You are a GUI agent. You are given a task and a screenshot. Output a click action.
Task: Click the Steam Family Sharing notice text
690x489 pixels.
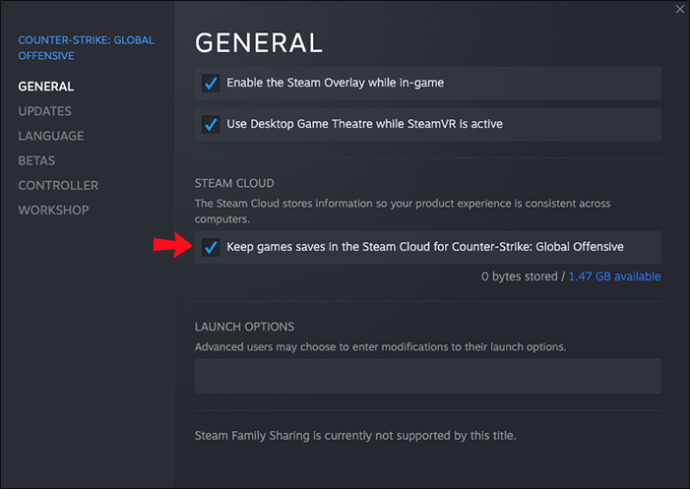pyautogui.click(x=355, y=436)
